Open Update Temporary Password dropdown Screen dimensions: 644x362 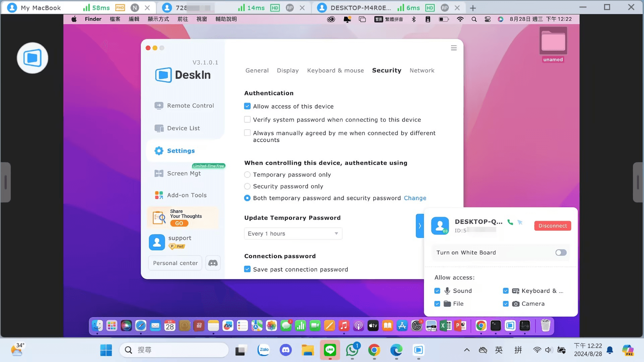293,234
